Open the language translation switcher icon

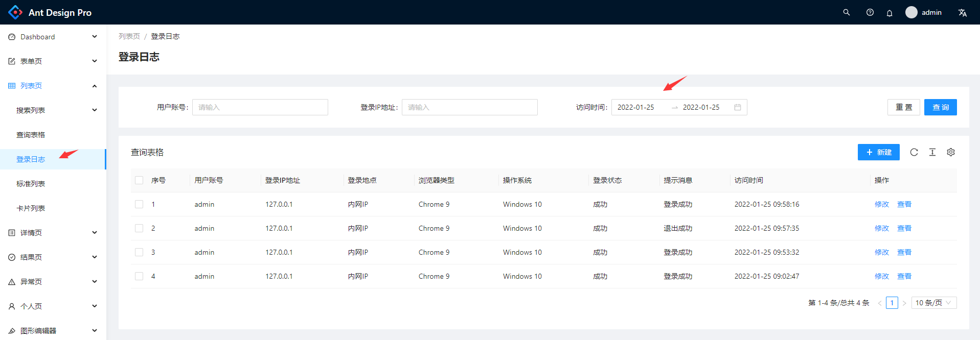[x=963, y=13]
